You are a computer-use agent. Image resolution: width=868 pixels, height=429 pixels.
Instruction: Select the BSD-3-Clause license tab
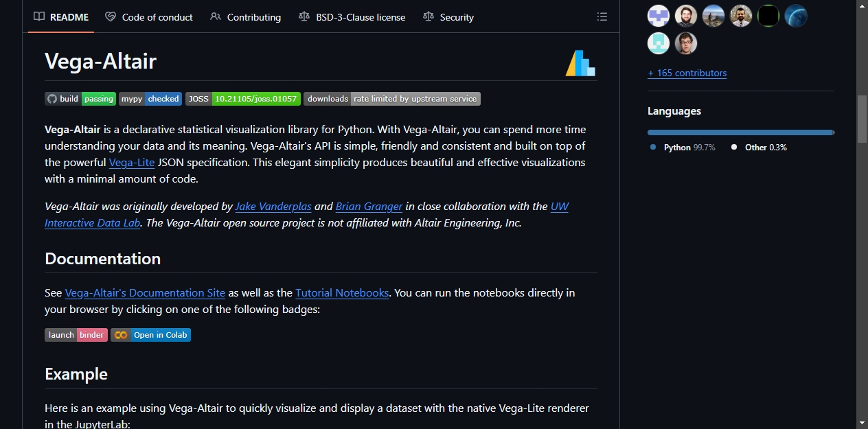(x=352, y=17)
